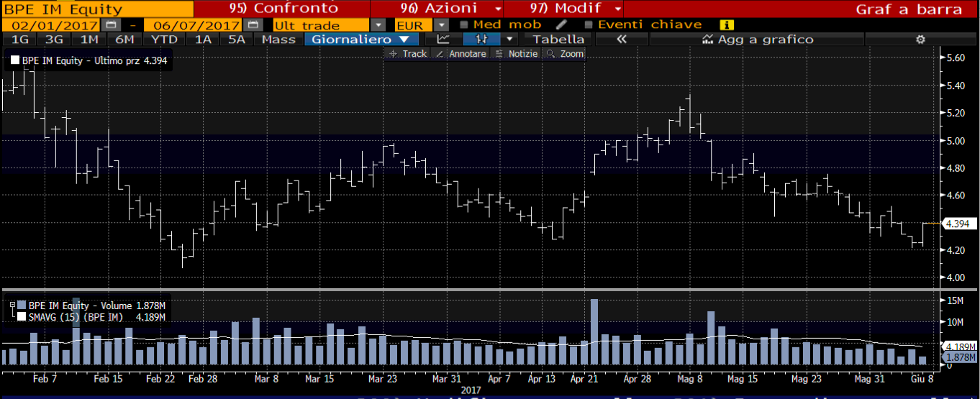This screenshot has width=980, height=399.
Task: Select the 5A range tab
Action: [x=237, y=40]
